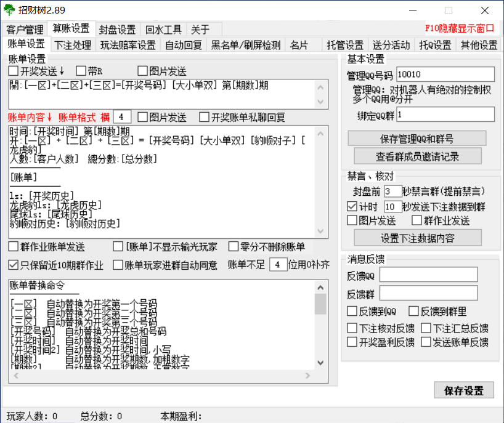Enable 开奖账单私聊回复 checkbox
Screen dimensions: 504x423
[205, 117]
